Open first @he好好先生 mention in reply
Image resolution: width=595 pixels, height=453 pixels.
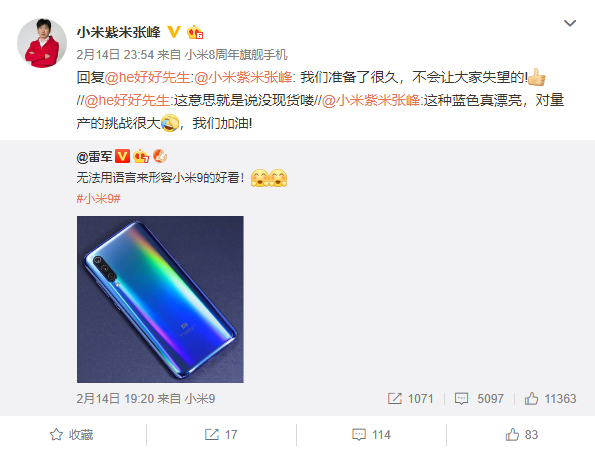[147, 77]
